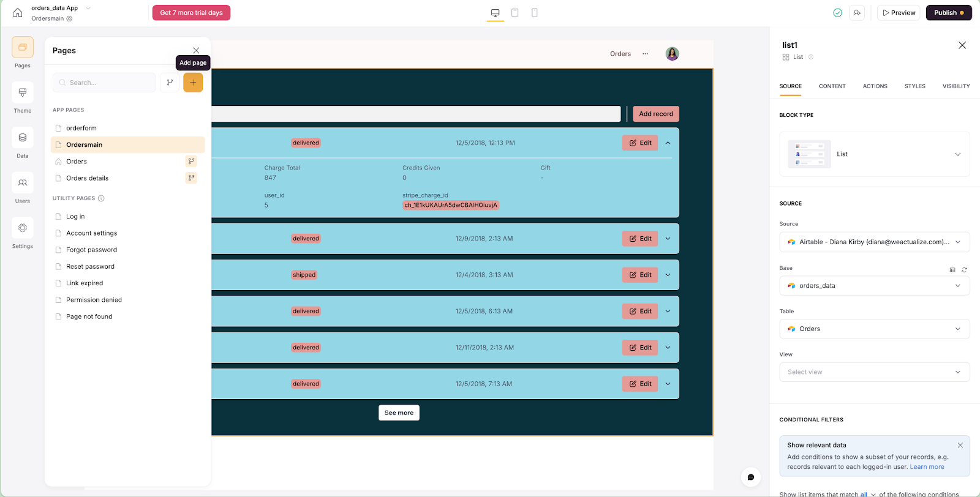Switch to the ACTIONS tab
This screenshot has height=497, width=980.
[875, 86]
